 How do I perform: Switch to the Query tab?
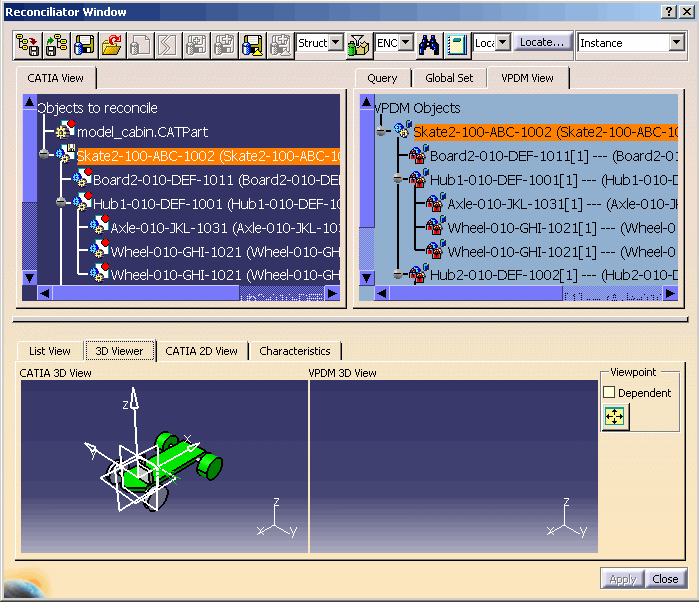382,78
